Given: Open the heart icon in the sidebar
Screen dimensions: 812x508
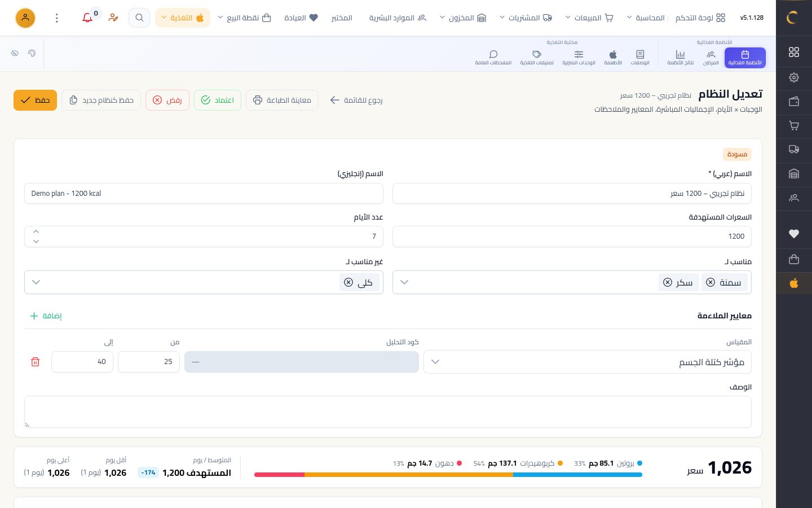Looking at the screenshot, I should click(x=794, y=234).
